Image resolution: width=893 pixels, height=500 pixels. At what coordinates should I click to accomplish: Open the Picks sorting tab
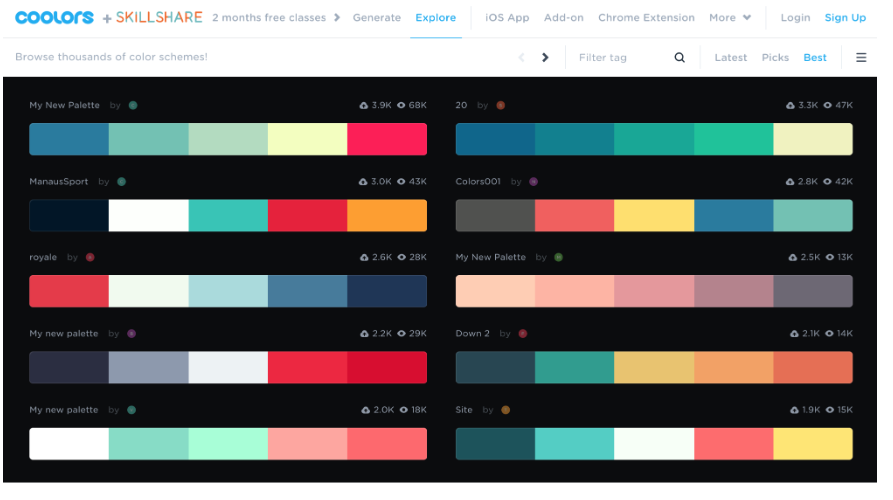[x=775, y=58]
